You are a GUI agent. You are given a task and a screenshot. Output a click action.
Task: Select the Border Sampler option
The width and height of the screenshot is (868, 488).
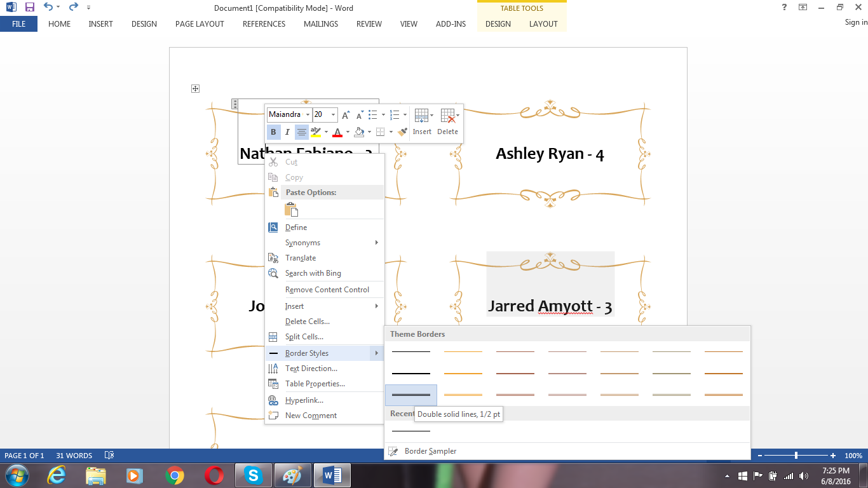[x=567, y=451]
